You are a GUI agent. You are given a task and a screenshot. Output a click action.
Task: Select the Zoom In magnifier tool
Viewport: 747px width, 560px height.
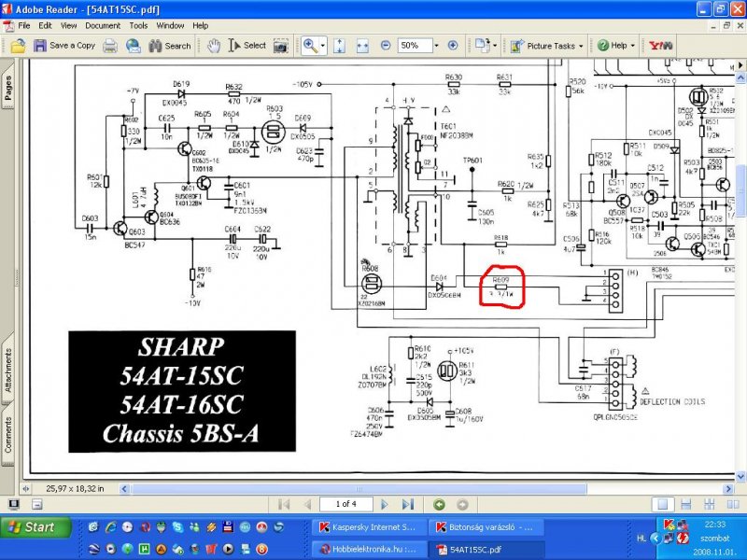pos(310,46)
